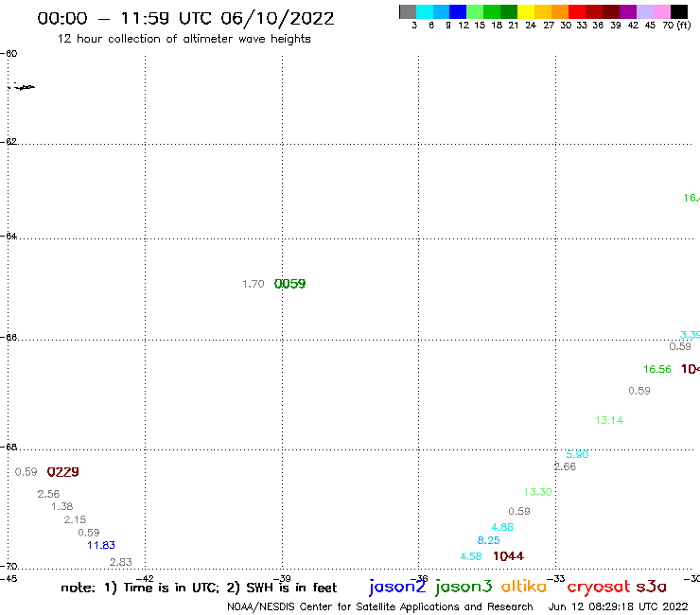Click the -33 longitude axis label
The width and height of the screenshot is (700, 615).
click(x=556, y=579)
